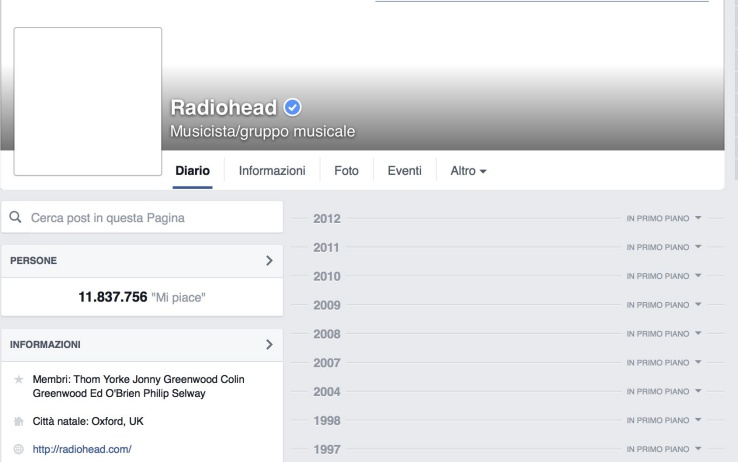Jump to year 2012 in timeline
The height and width of the screenshot is (462, 738).
click(327, 219)
